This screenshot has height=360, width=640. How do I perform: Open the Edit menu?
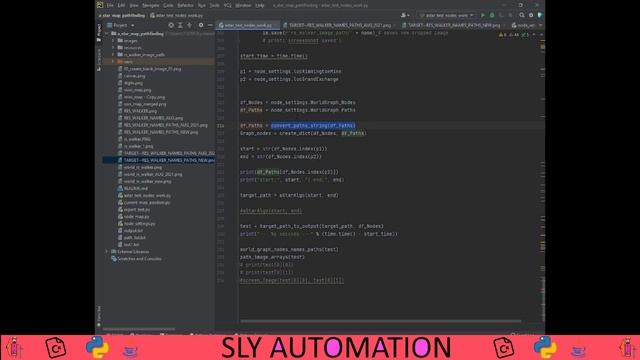[x=121, y=5]
